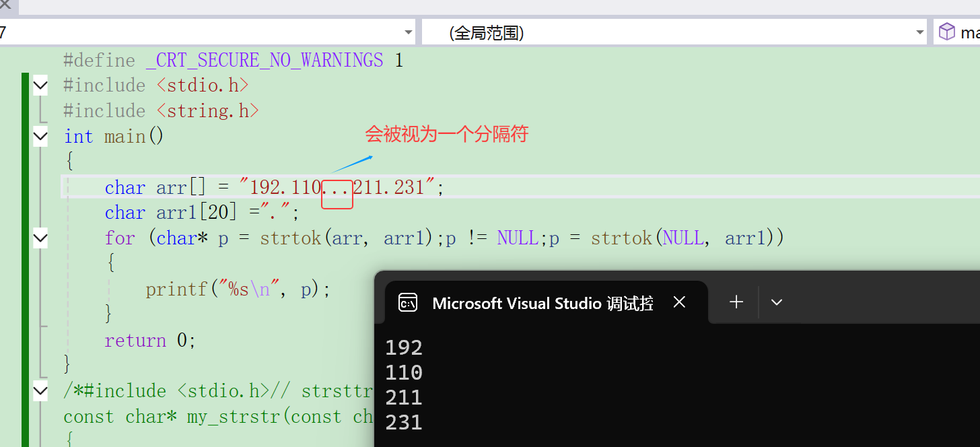980x447 pixels.
Task: Click the strtok(NULL, arr1) call
Action: point(682,238)
